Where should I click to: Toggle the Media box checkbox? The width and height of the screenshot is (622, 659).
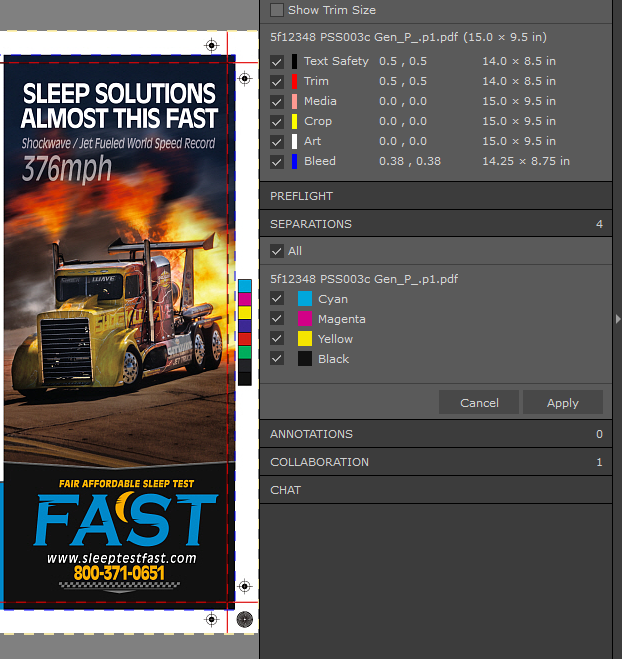pyautogui.click(x=277, y=102)
